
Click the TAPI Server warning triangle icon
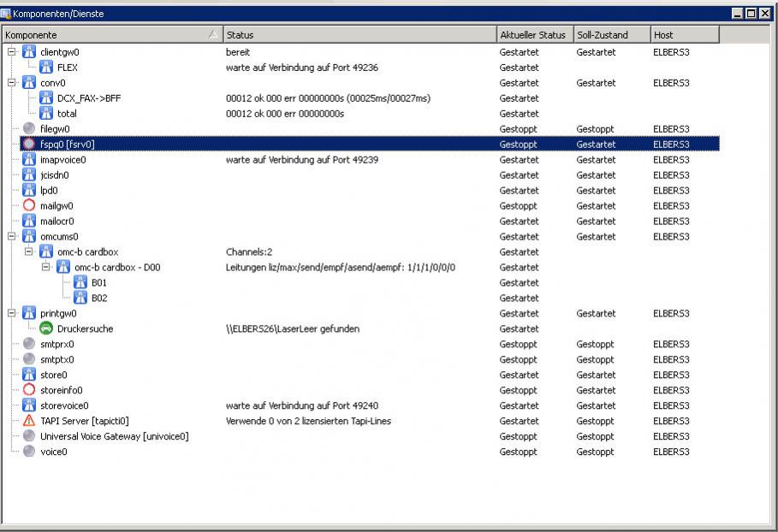[29, 421]
